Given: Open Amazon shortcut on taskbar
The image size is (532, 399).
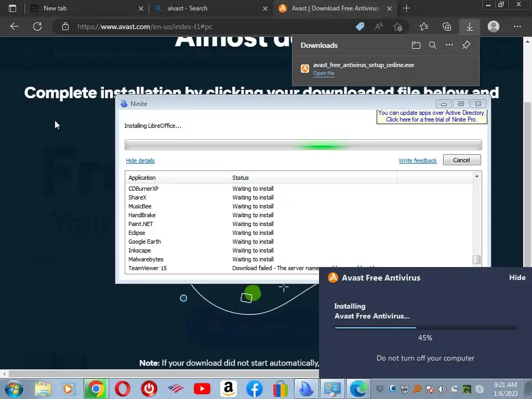Looking at the screenshot, I should click(x=229, y=389).
